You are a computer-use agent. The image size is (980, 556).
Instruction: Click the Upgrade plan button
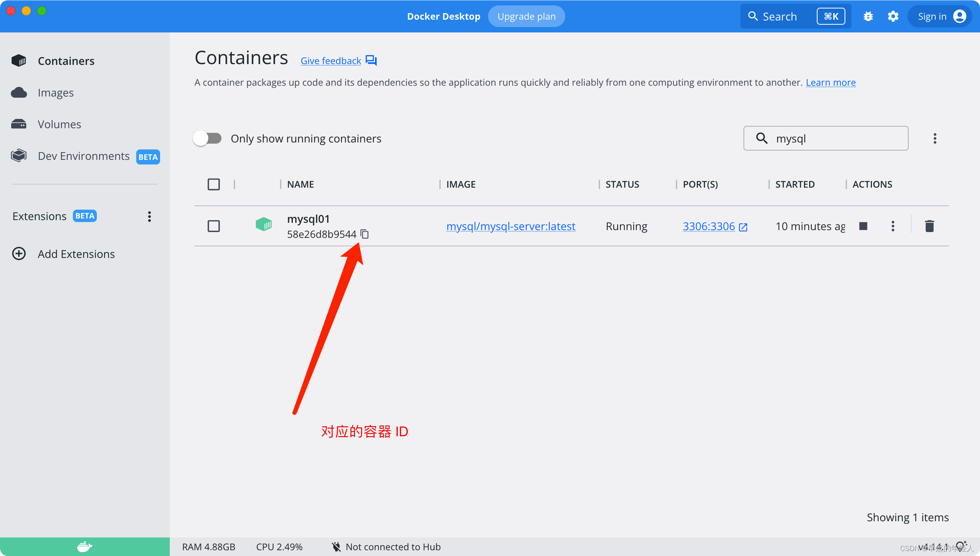(x=526, y=16)
